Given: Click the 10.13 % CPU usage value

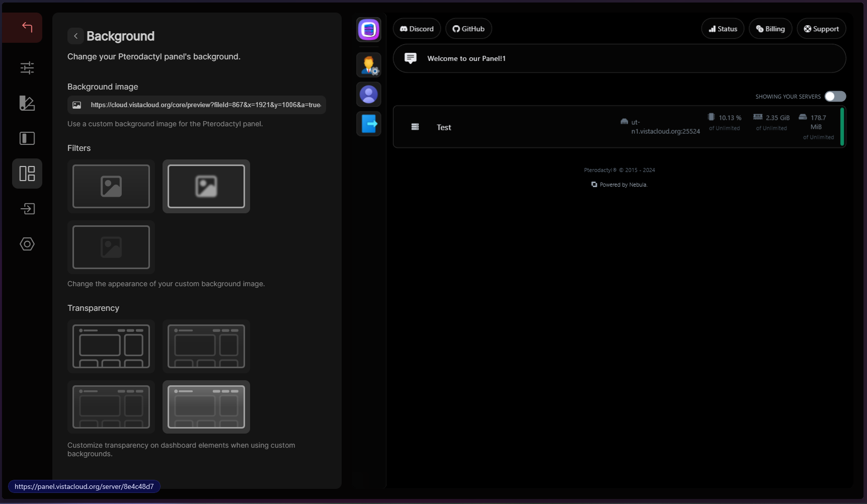Looking at the screenshot, I should click(x=730, y=118).
